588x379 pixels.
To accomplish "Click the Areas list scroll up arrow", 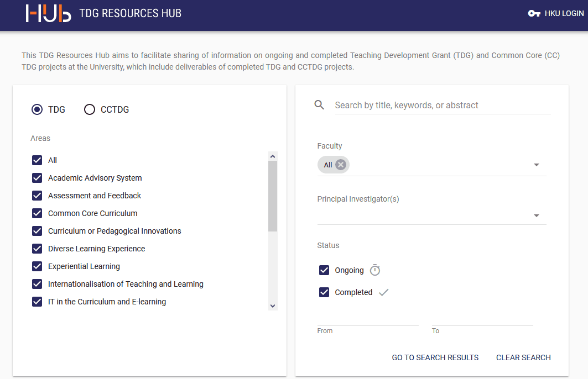I will click(273, 156).
